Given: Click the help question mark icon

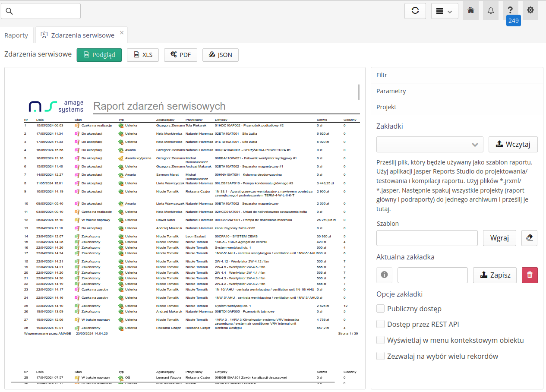Looking at the screenshot, I should pos(511,11).
